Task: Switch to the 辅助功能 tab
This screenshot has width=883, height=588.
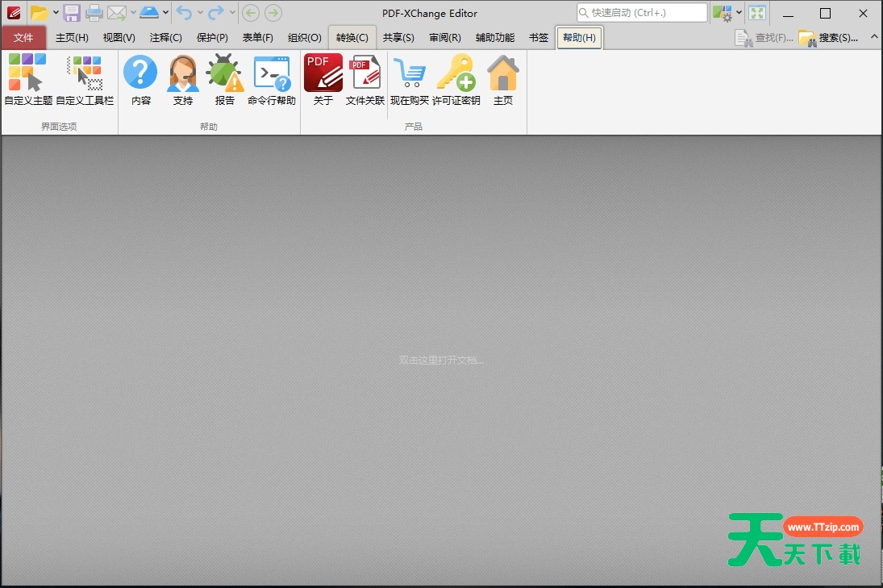Action: 495,38
